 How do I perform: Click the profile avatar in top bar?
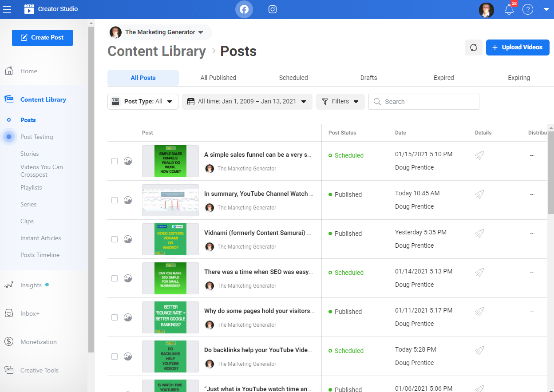[x=487, y=10]
